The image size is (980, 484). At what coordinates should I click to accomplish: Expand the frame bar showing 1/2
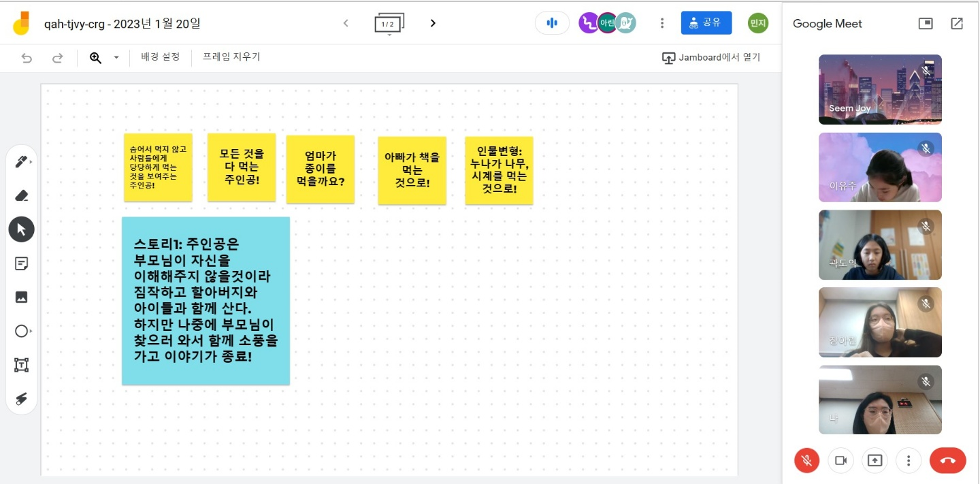389,25
